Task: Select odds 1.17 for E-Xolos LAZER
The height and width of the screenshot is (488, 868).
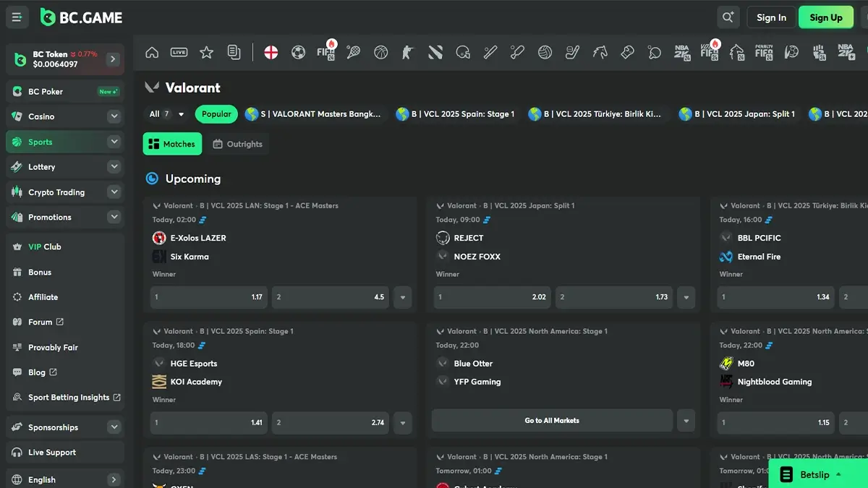Action: [x=208, y=297]
